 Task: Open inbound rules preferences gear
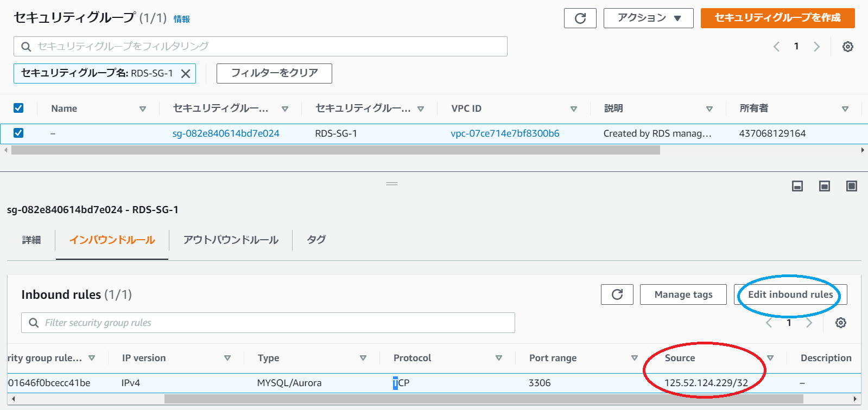coord(841,323)
